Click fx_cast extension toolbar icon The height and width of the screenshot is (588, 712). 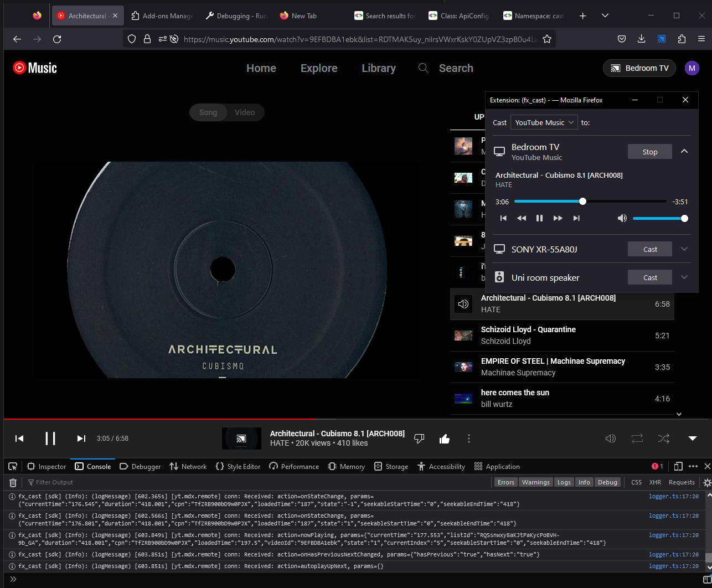(662, 39)
